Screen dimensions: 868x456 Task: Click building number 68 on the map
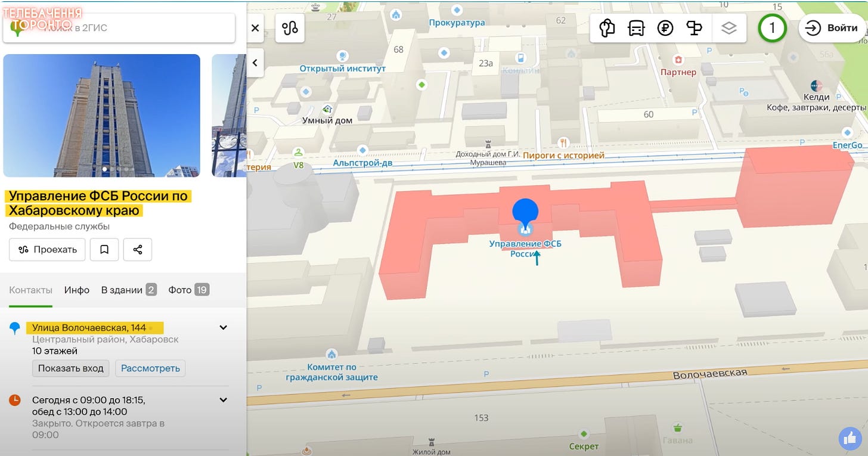[398, 49]
